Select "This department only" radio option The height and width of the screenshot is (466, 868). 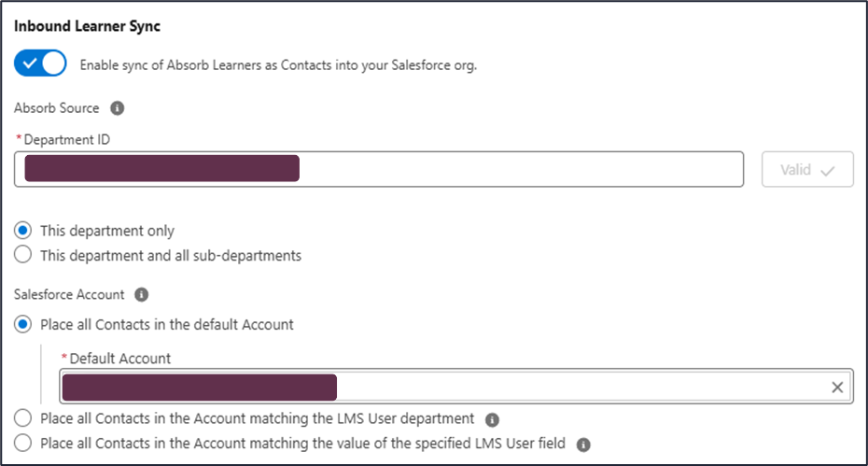(23, 231)
